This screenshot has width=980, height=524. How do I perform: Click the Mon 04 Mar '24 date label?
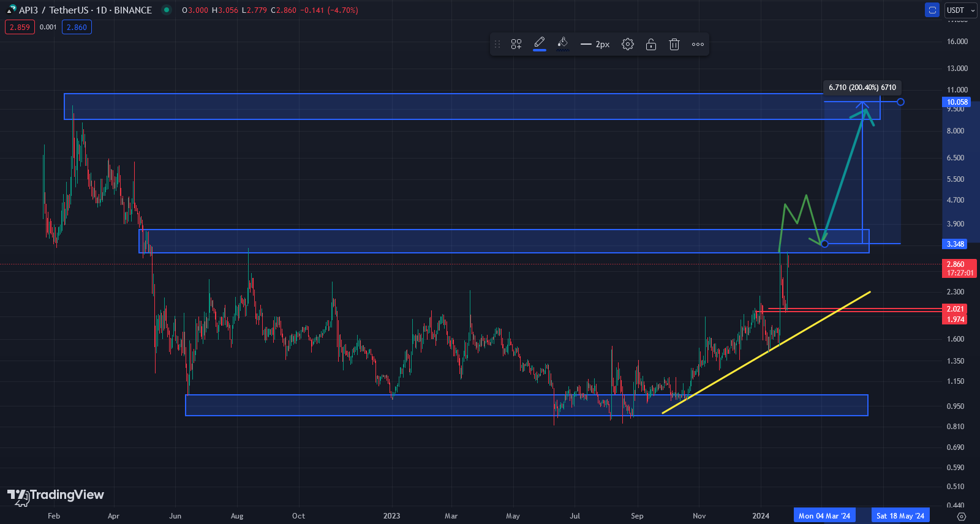coord(824,516)
